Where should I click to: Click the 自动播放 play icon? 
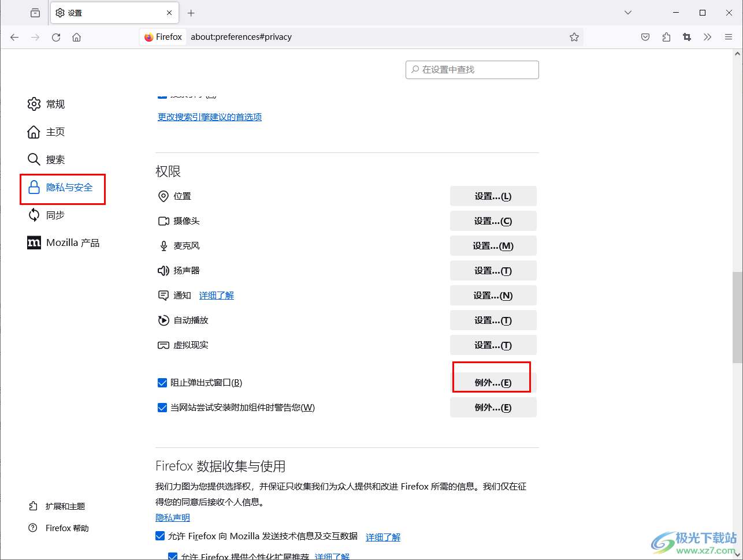[164, 320]
